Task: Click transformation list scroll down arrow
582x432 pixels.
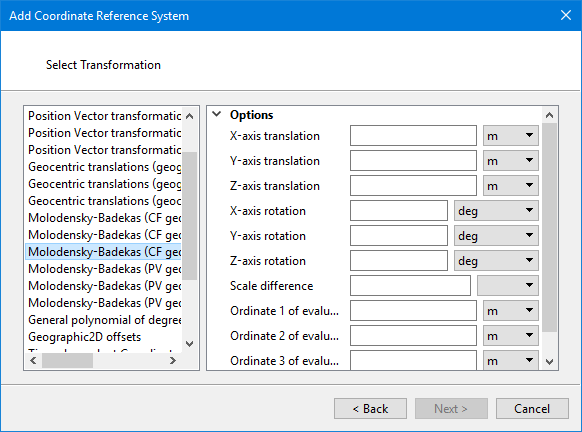Action: pyautogui.click(x=190, y=344)
